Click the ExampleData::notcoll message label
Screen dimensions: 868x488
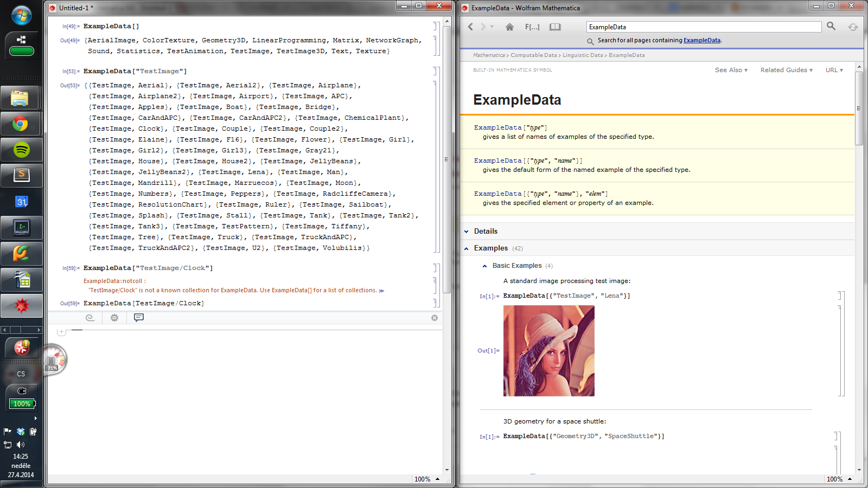pyautogui.click(x=114, y=281)
